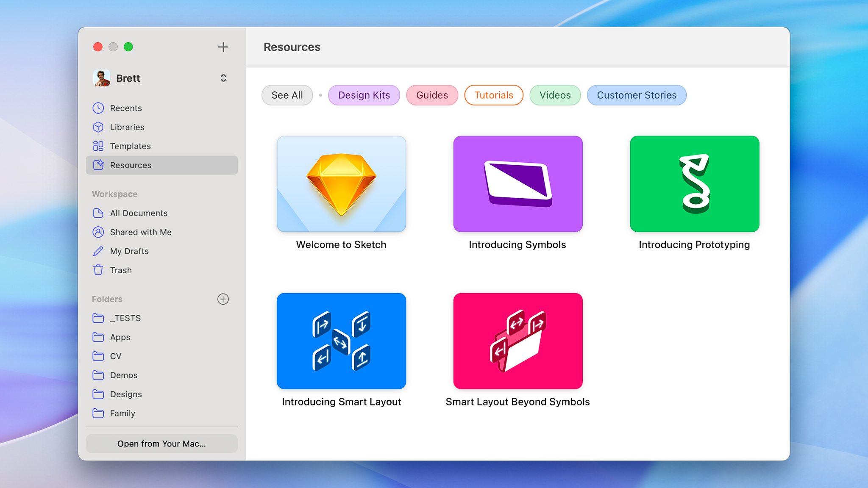Image resolution: width=868 pixels, height=488 pixels.
Task: Open My Drafts pencil icon
Action: coord(98,251)
